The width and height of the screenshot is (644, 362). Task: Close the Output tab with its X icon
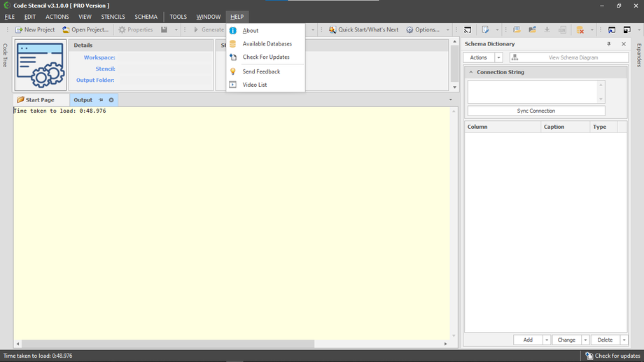(x=111, y=100)
